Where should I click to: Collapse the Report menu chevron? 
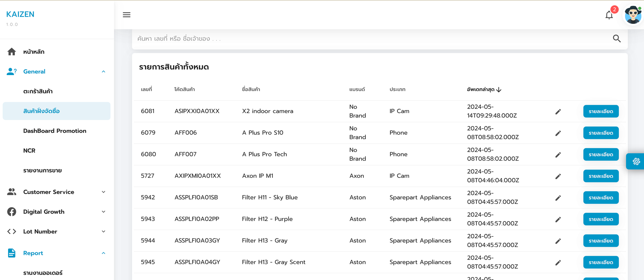(x=103, y=253)
